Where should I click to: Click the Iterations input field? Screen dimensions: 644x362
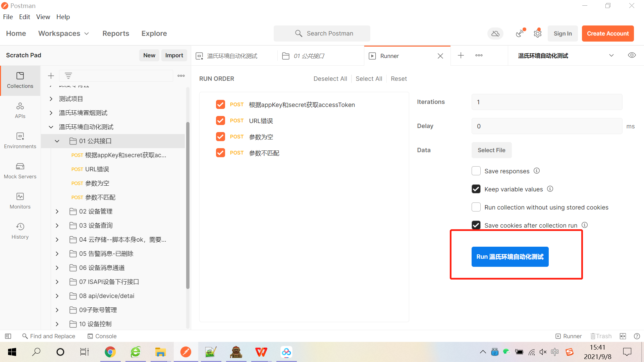pos(547,102)
